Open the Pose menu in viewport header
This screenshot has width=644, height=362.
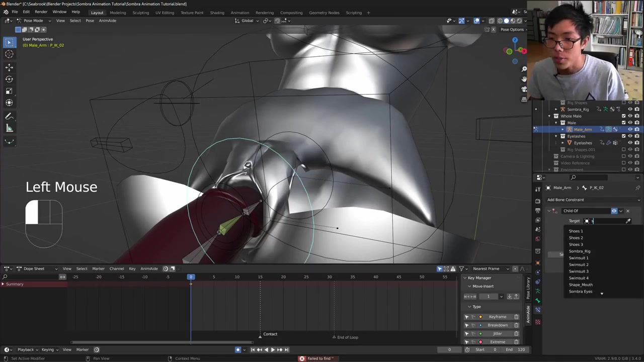point(90,21)
